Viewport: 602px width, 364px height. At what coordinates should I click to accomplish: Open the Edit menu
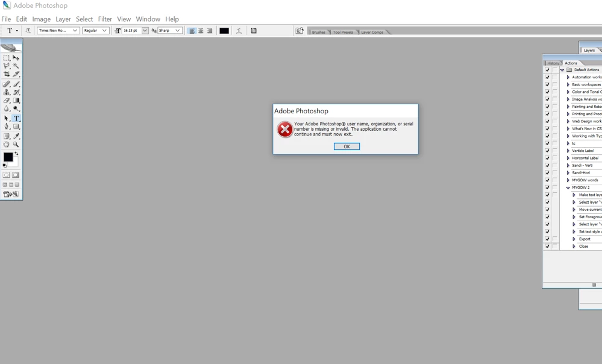[x=22, y=19]
